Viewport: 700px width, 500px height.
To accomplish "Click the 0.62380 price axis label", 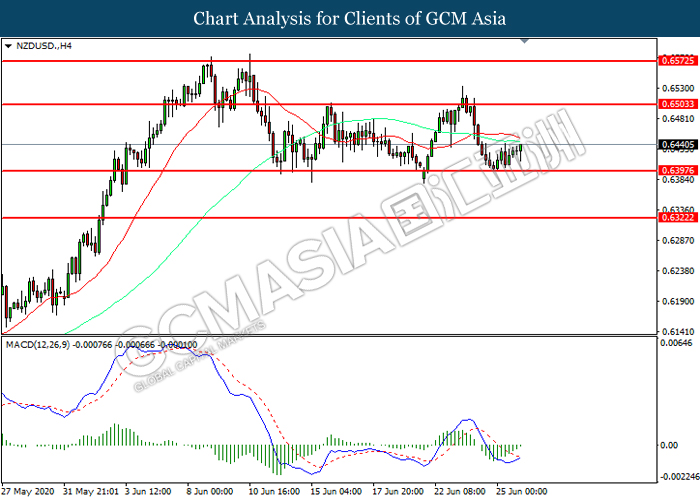I will (678, 271).
